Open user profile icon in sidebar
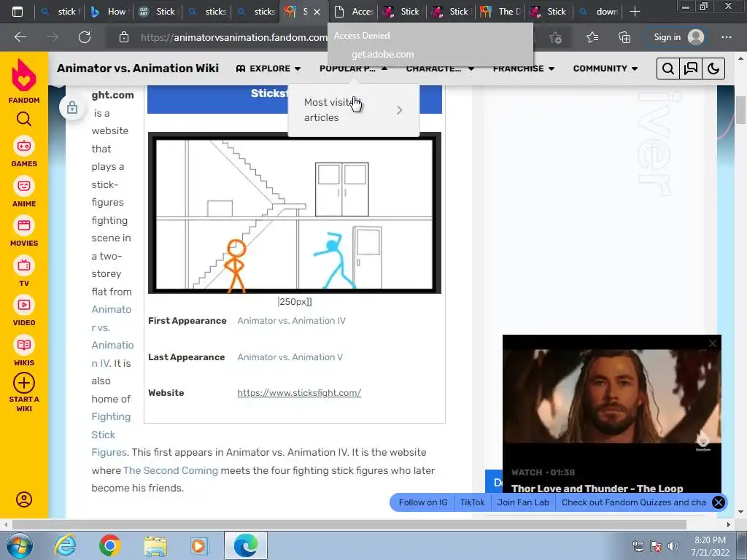Screen dimensions: 747x560 point(24,499)
